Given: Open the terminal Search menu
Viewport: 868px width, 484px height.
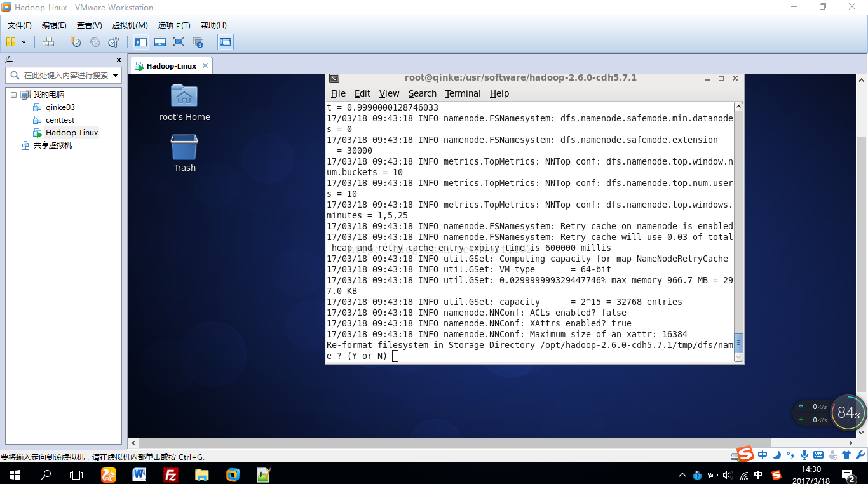Looking at the screenshot, I should coord(423,93).
